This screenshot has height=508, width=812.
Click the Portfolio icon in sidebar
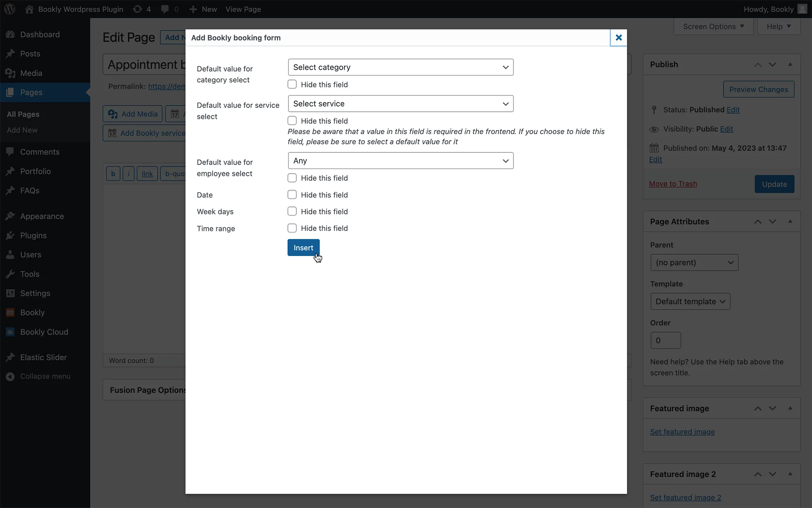pos(11,171)
